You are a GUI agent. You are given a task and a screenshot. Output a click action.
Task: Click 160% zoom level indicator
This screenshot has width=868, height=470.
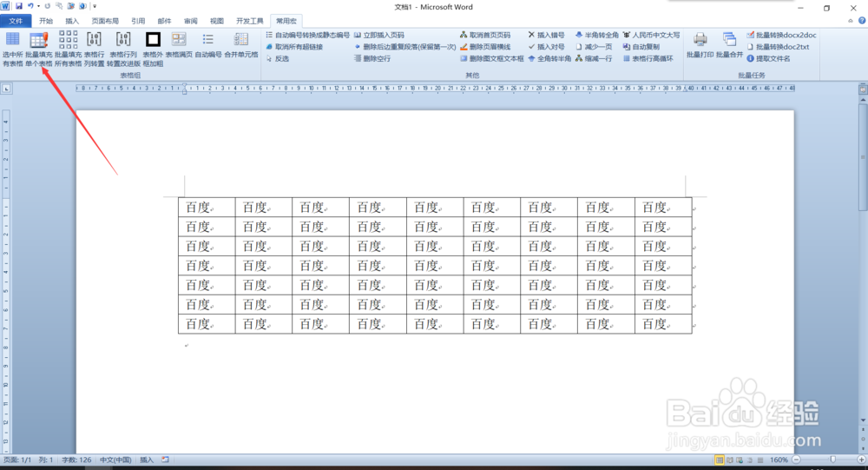779,460
